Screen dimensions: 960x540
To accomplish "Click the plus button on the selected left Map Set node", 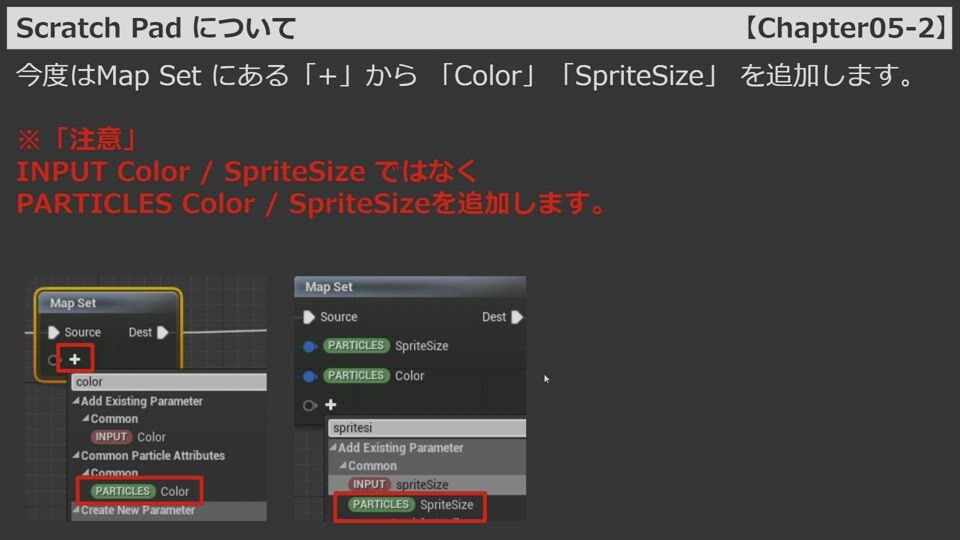I will pos(75,359).
